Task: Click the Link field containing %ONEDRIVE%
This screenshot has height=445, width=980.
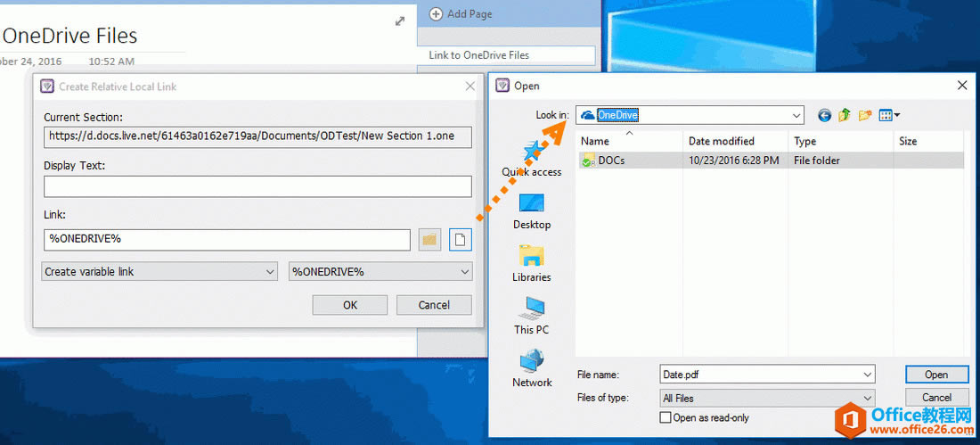Action: coord(227,240)
